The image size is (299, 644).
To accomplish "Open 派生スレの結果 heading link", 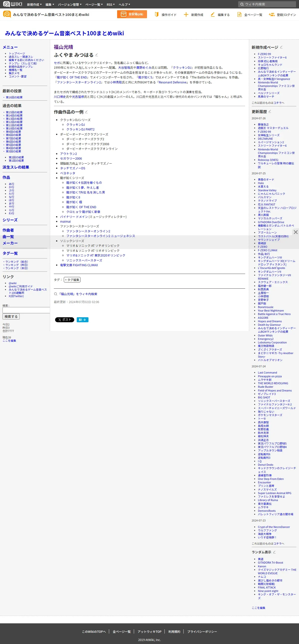I will 16,167.
